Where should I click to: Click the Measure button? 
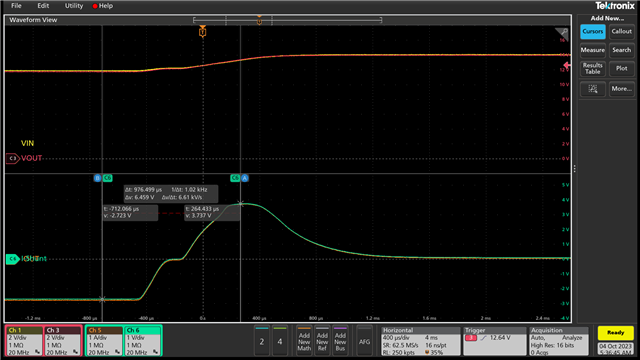(x=593, y=50)
